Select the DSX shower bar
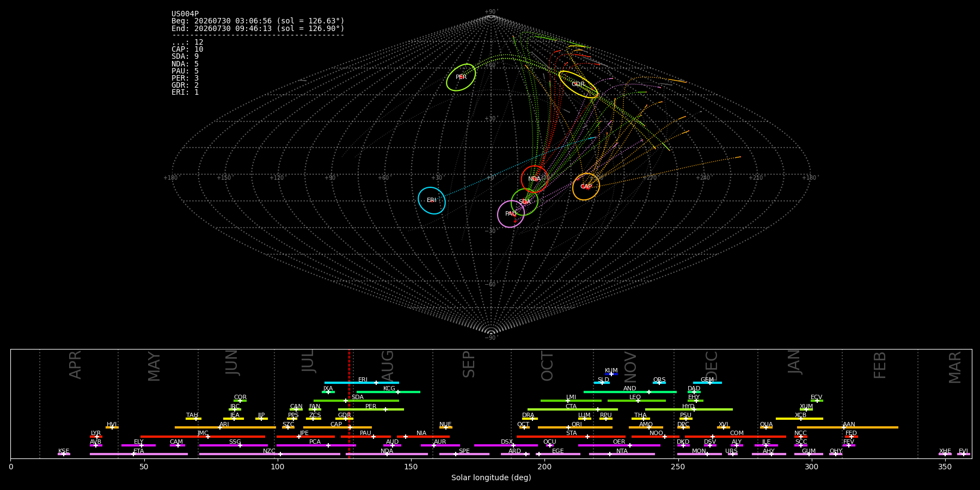Screen dimensions: 980x490 click(506, 445)
